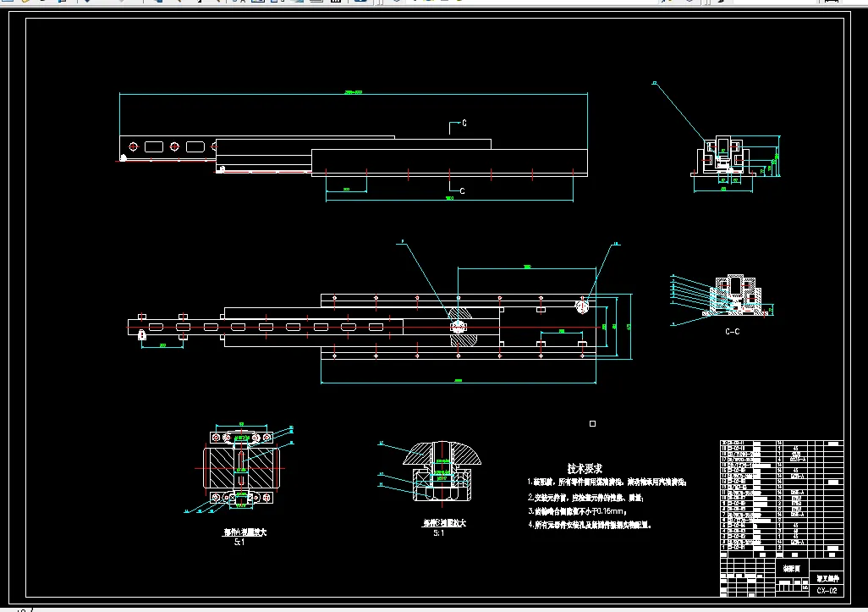Pick the 部件B mushroom-shaped detail view
The width and height of the screenshot is (868, 612).
point(442,471)
